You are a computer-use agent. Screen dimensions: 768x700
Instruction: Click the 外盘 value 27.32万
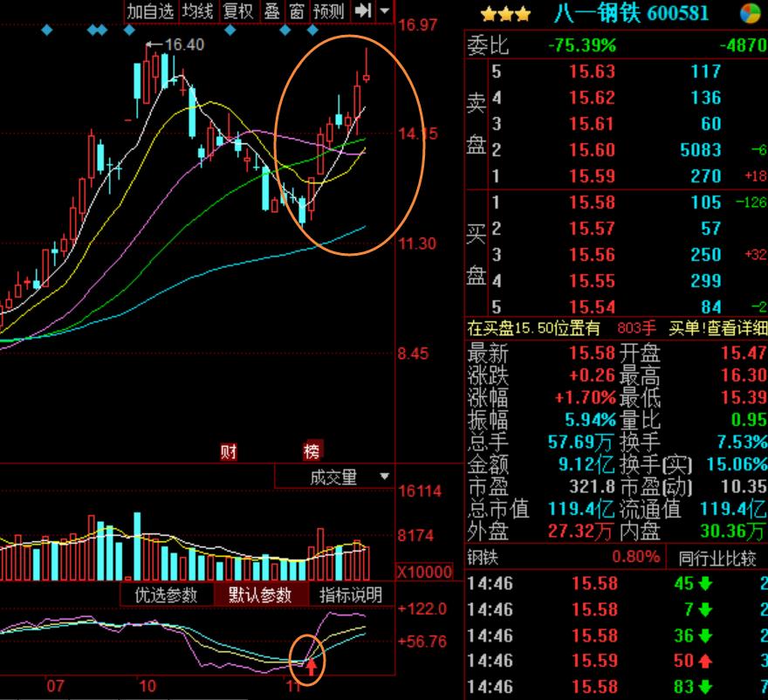(579, 531)
